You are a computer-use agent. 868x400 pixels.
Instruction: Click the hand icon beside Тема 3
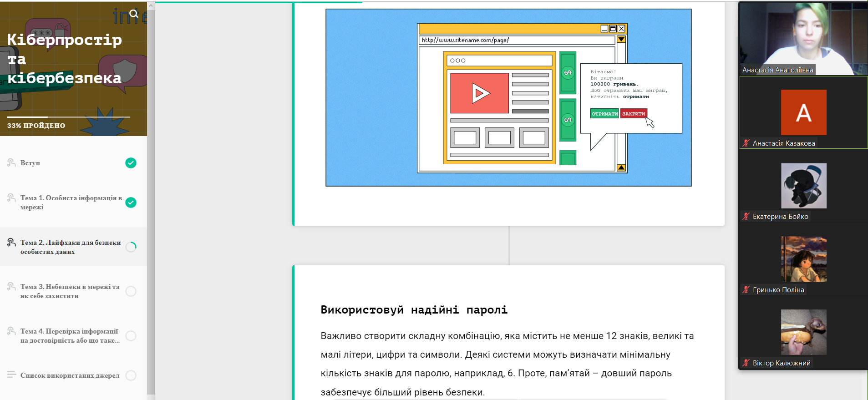point(11,287)
